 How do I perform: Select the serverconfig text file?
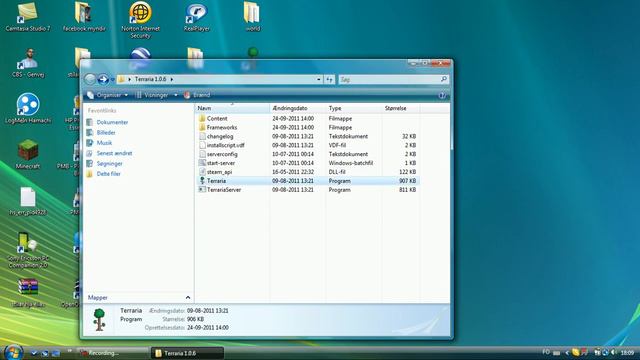pos(222,154)
